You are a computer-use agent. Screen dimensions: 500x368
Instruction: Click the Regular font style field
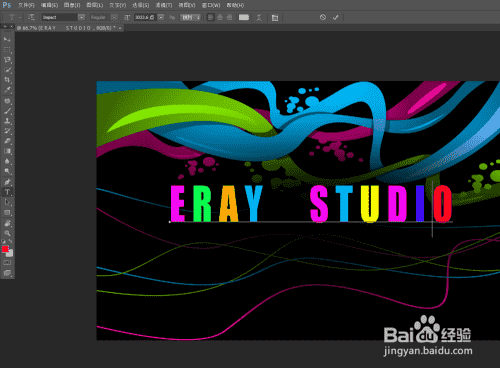100,17
